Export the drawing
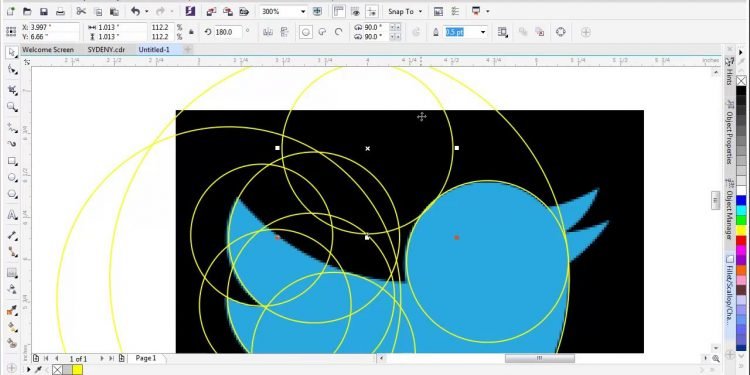 point(228,11)
